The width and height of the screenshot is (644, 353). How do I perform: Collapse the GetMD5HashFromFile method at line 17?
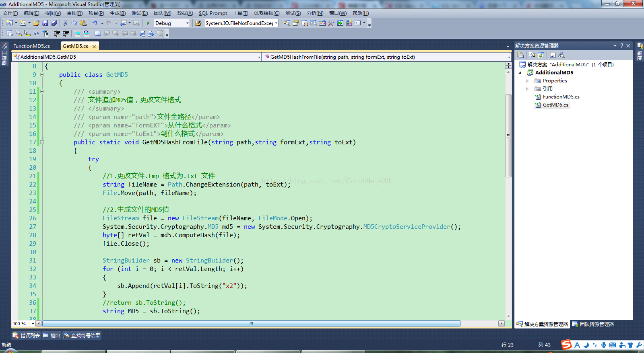[x=42, y=142]
